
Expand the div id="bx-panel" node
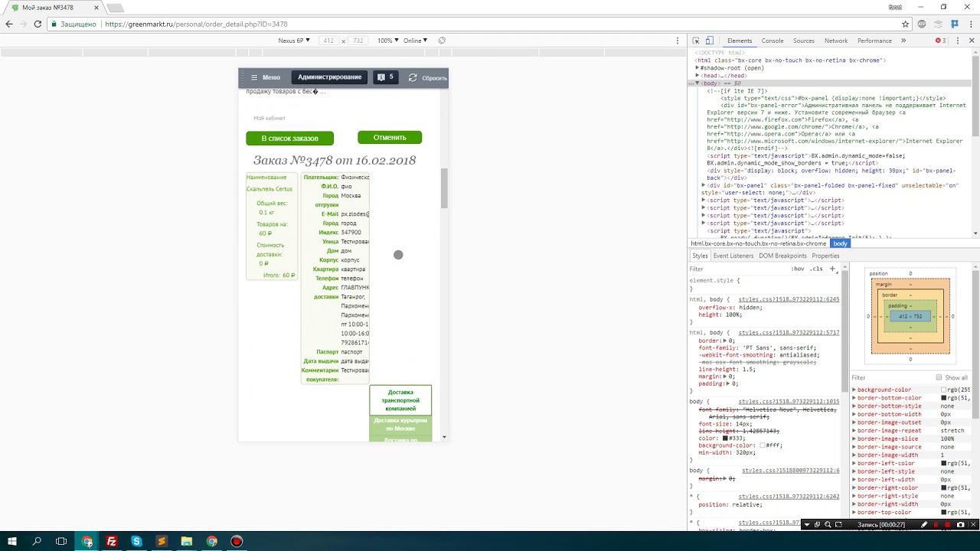[704, 185]
